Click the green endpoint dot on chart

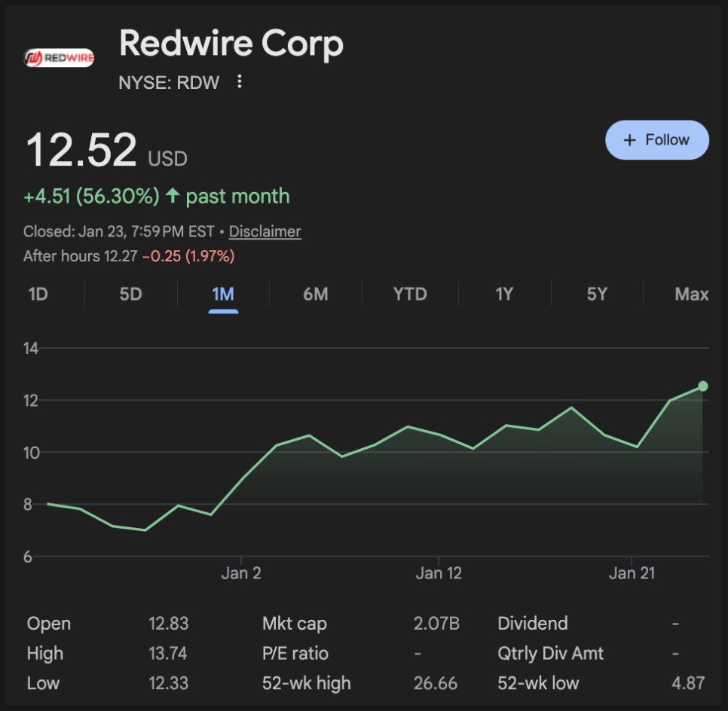pos(702,386)
